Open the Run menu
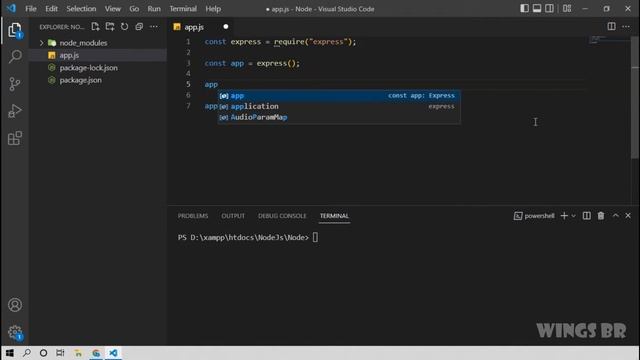The width and height of the screenshot is (640, 360). [x=154, y=9]
